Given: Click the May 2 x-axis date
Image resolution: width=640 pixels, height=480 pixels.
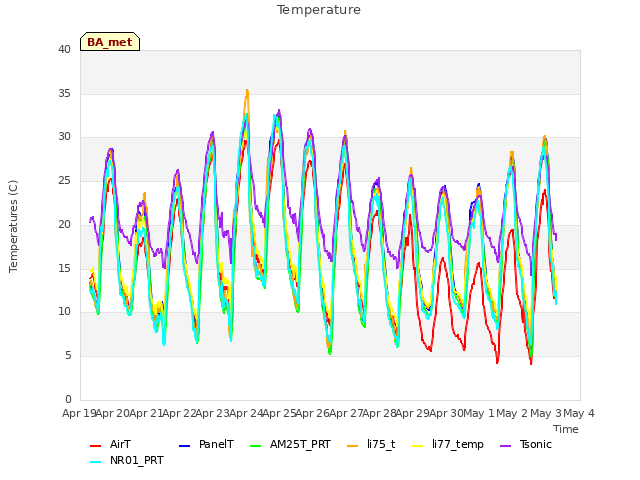Looking at the screenshot, I should (x=513, y=413).
